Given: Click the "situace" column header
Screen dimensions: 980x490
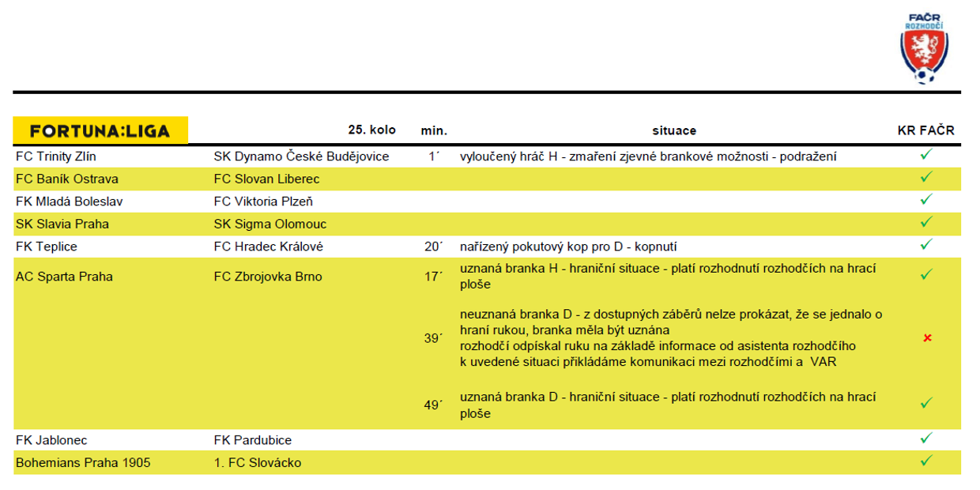Looking at the screenshot, I should point(674,130).
